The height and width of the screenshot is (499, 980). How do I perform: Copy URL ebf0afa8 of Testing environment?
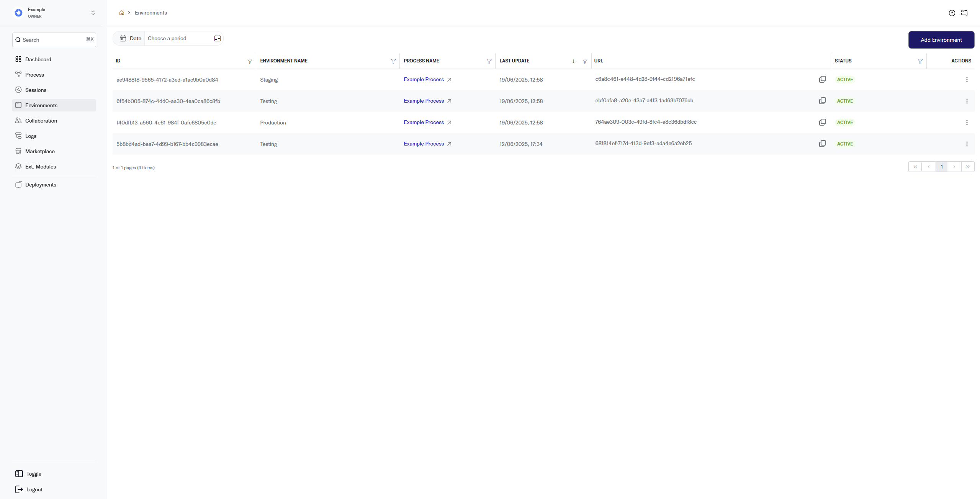(823, 101)
